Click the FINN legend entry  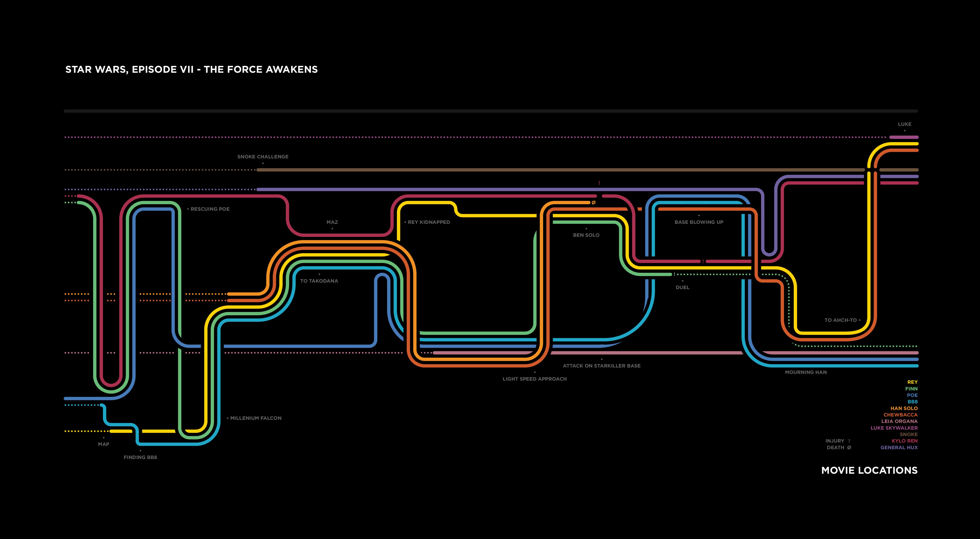(x=911, y=389)
